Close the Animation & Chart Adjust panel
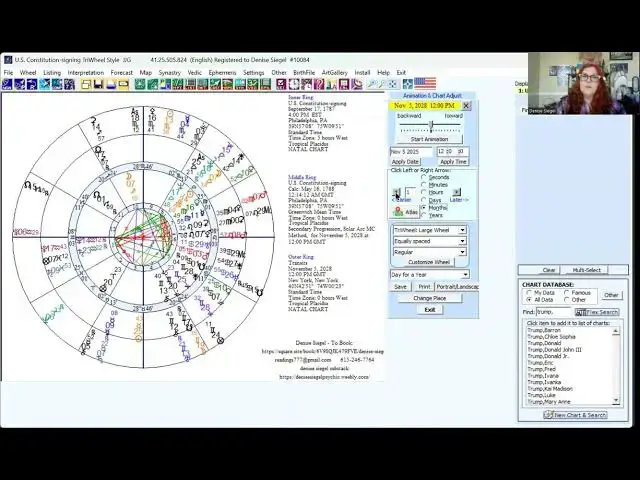Image resolution: width=640 pixels, height=480 pixels. (466, 106)
